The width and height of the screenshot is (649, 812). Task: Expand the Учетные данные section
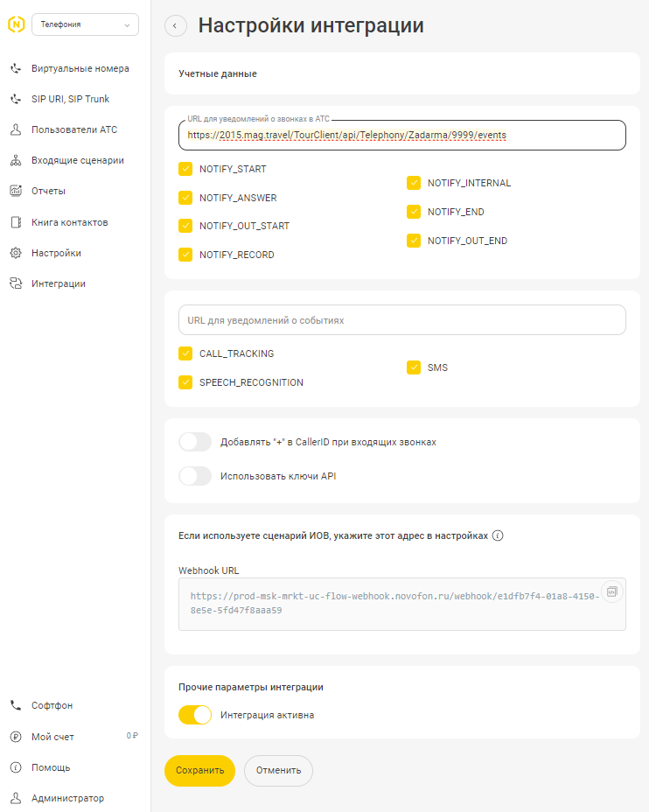[402, 73]
